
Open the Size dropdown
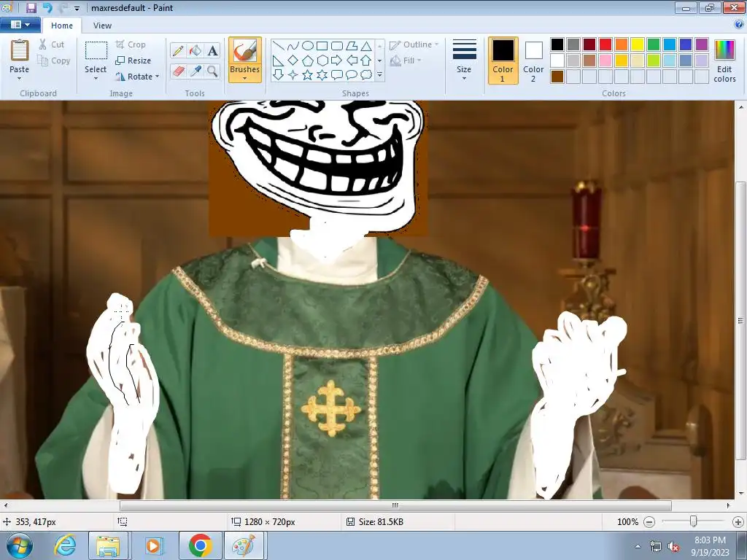464,61
